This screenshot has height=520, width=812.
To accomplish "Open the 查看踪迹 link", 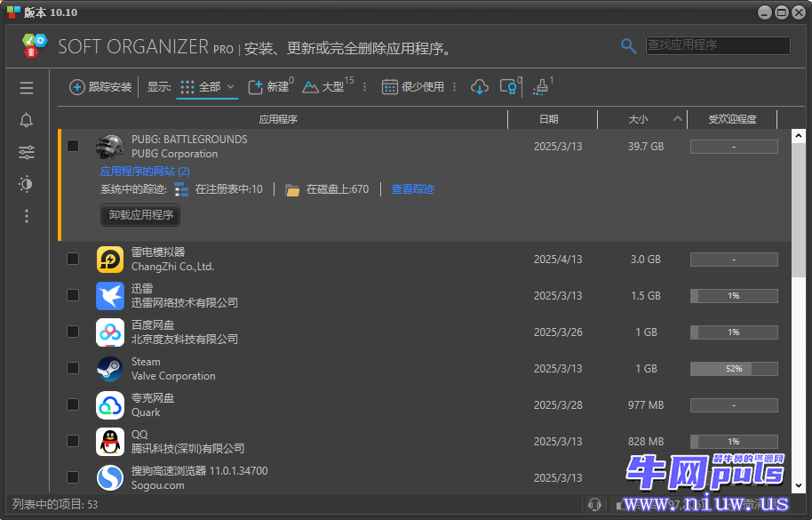I will (413, 189).
